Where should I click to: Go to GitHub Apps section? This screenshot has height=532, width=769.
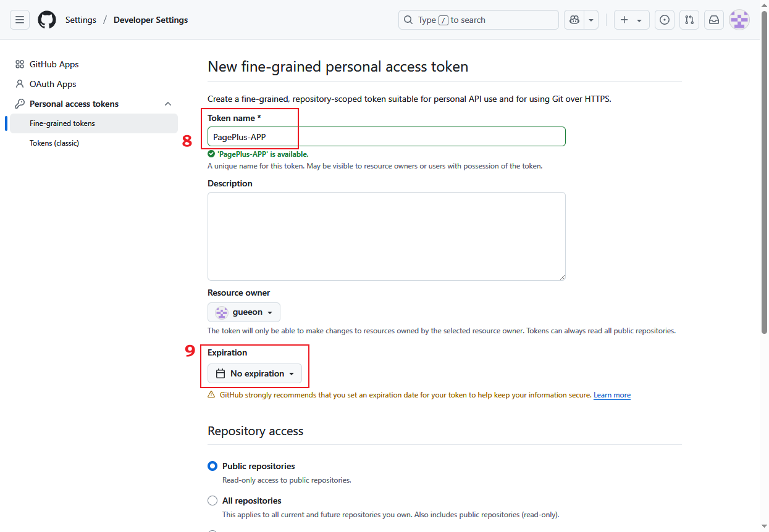tap(54, 64)
